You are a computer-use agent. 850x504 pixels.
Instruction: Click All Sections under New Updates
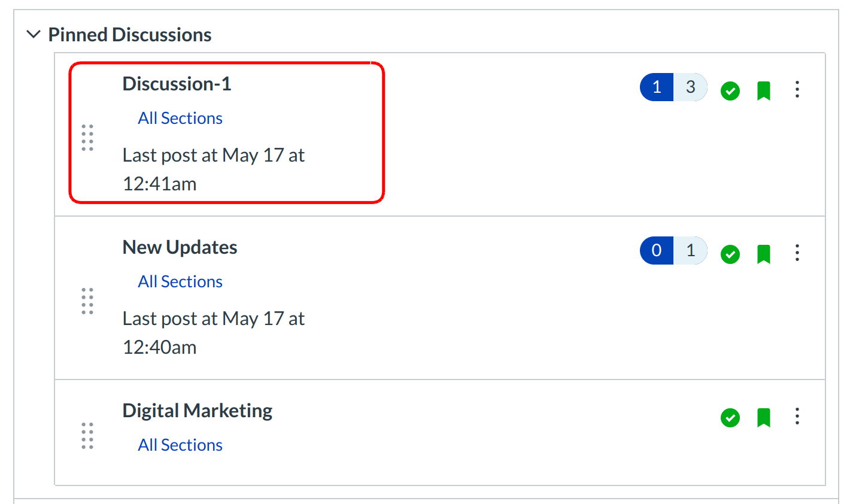[x=180, y=282]
